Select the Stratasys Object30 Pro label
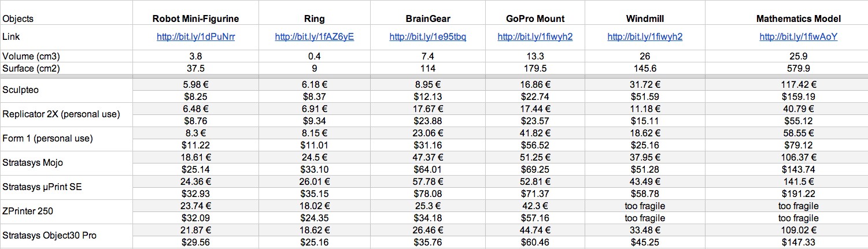 (x=49, y=236)
